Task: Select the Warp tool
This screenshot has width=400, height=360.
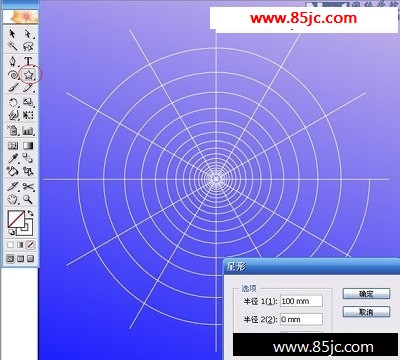Action: click(x=13, y=115)
